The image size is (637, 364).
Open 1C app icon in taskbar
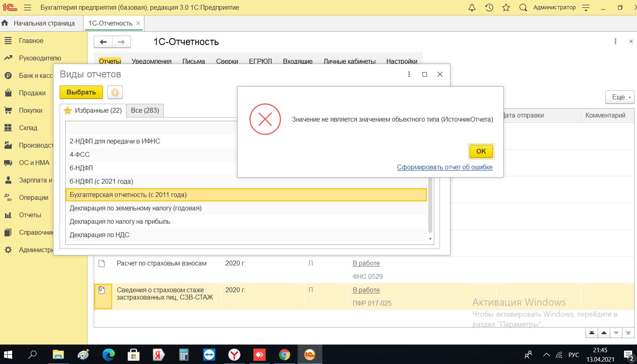tap(309, 355)
